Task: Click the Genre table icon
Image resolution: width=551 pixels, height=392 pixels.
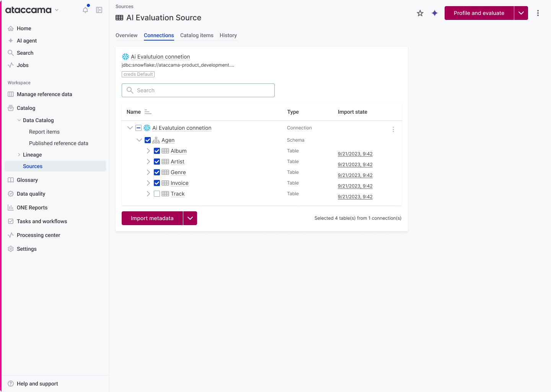Action: tap(165, 172)
